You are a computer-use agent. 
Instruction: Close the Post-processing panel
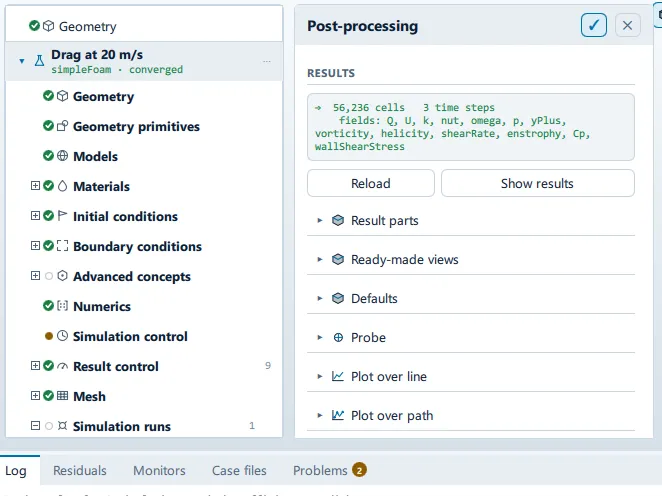[x=627, y=25]
